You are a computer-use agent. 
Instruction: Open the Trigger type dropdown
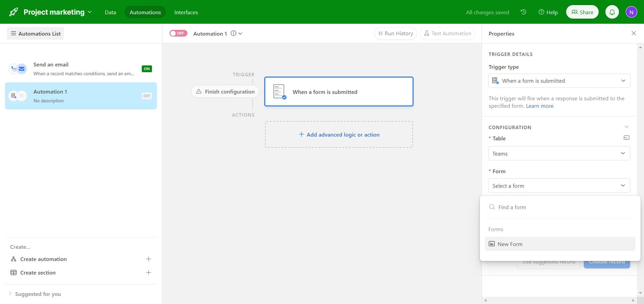pyautogui.click(x=559, y=81)
